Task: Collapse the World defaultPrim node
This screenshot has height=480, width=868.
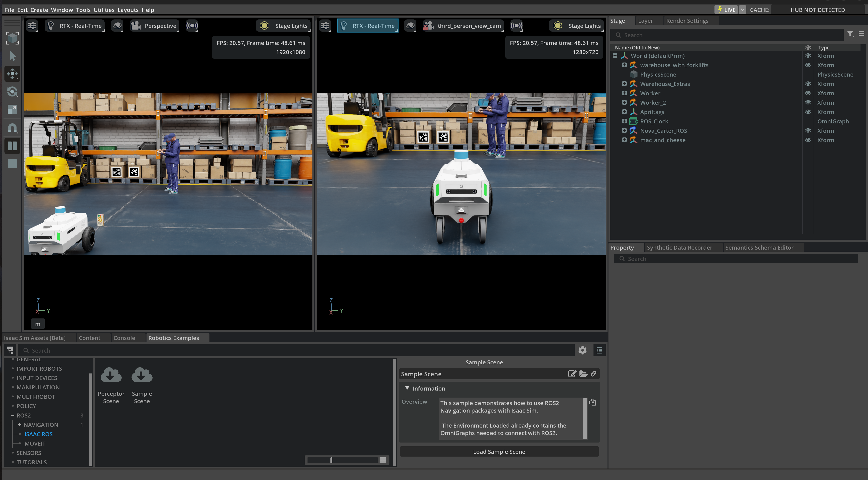Action: pos(615,56)
